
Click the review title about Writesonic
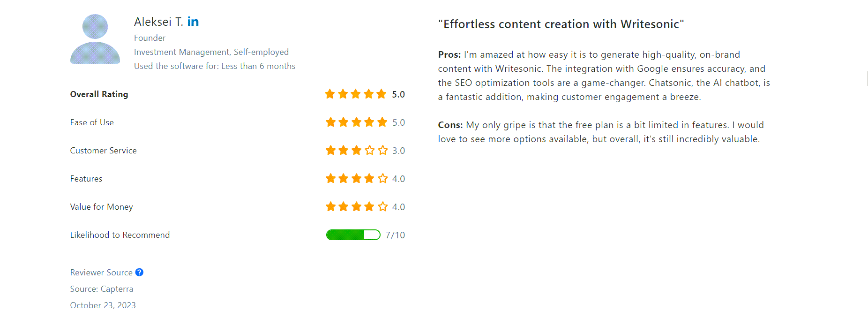[561, 24]
